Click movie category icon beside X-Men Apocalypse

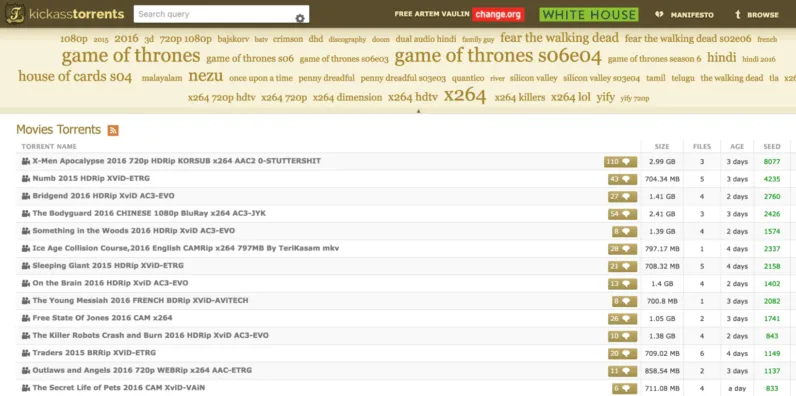pyautogui.click(x=26, y=161)
